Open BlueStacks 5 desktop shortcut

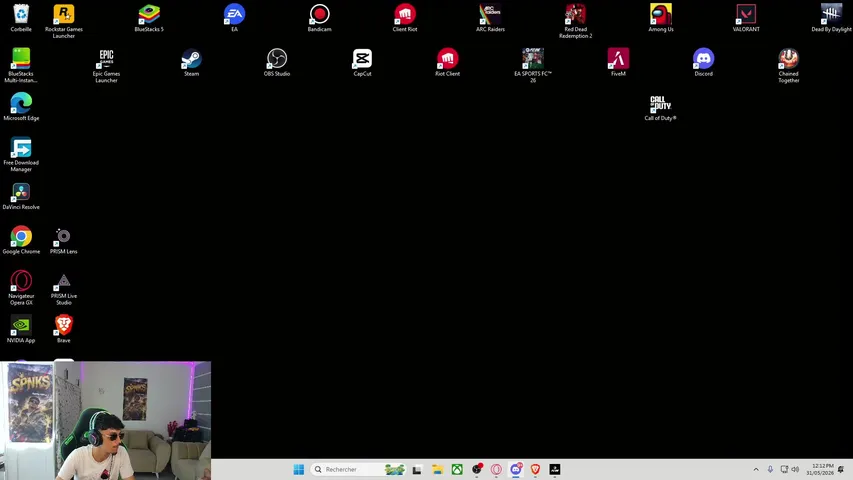point(149,18)
